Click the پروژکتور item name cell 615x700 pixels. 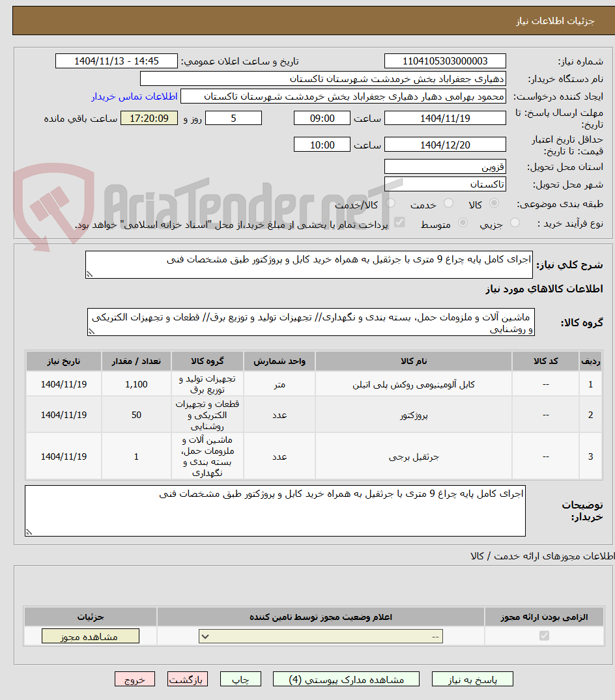[x=414, y=415]
